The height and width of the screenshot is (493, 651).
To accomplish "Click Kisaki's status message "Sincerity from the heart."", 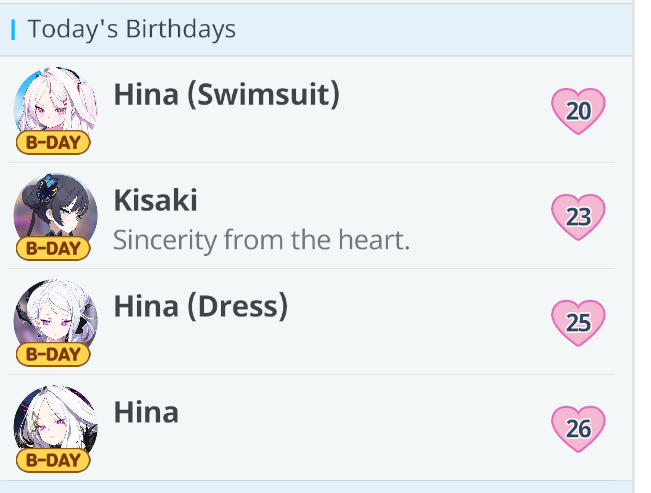I will click(x=262, y=240).
